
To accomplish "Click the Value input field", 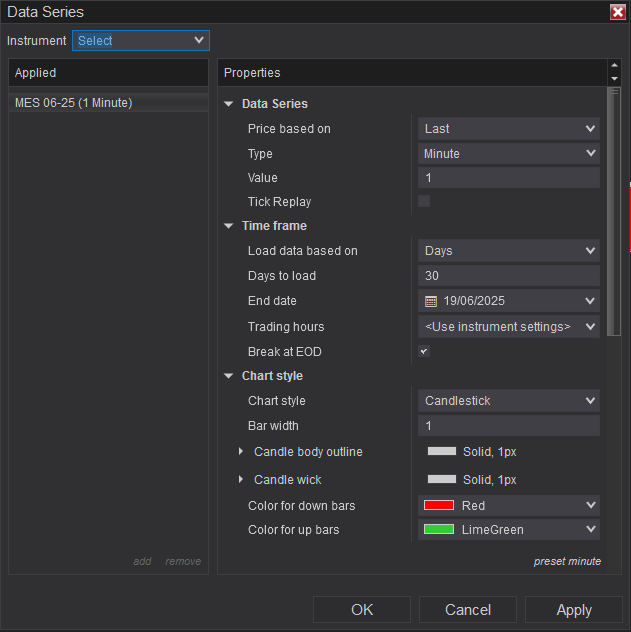I will point(509,178).
